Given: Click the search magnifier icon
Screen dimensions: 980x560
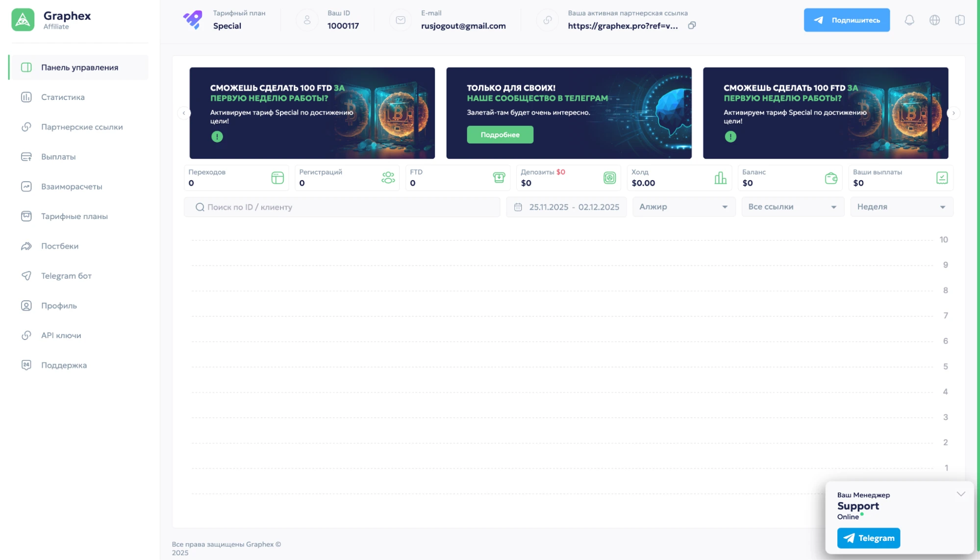Looking at the screenshot, I should (200, 207).
